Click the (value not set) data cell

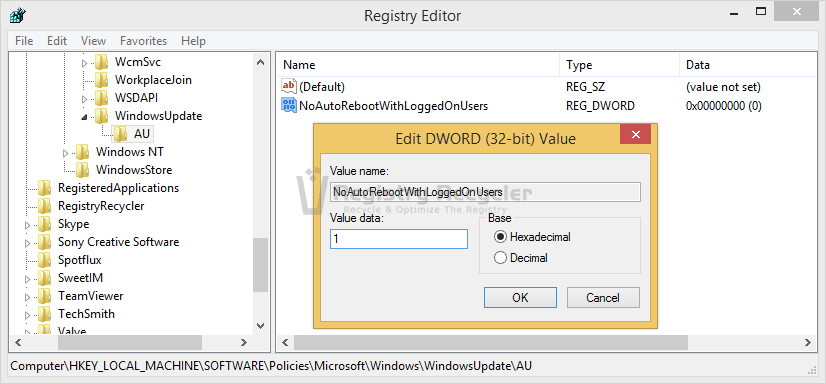(723, 87)
